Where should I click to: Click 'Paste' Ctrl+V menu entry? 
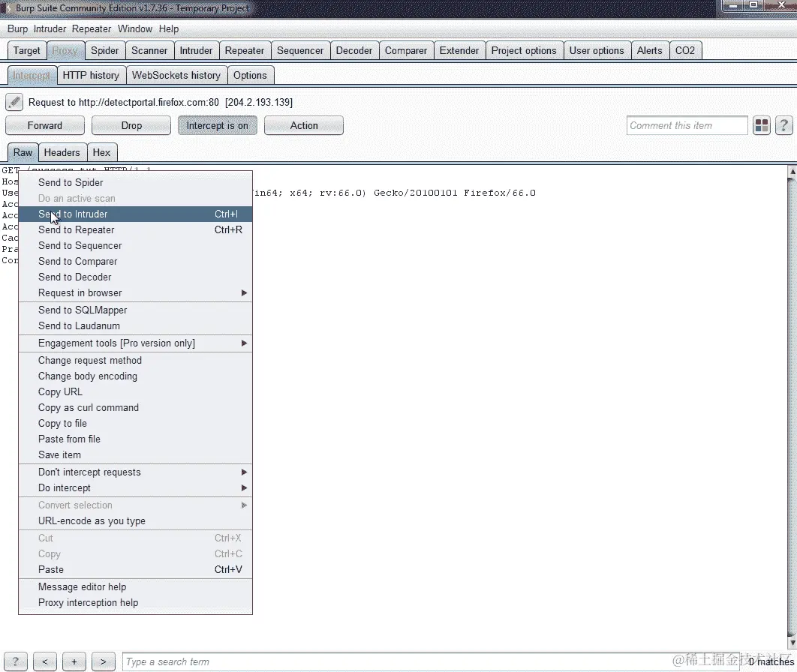point(135,569)
